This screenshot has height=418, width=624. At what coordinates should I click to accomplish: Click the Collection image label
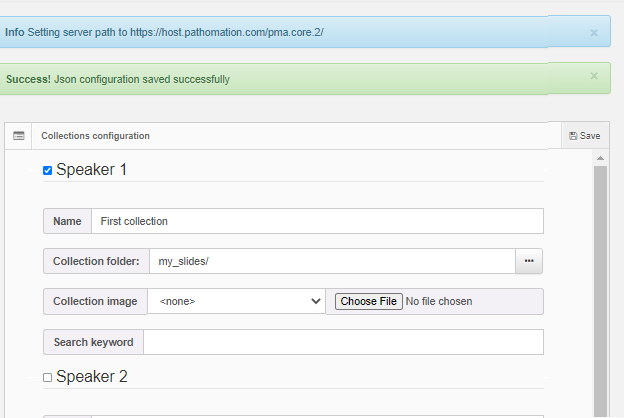coord(95,301)
